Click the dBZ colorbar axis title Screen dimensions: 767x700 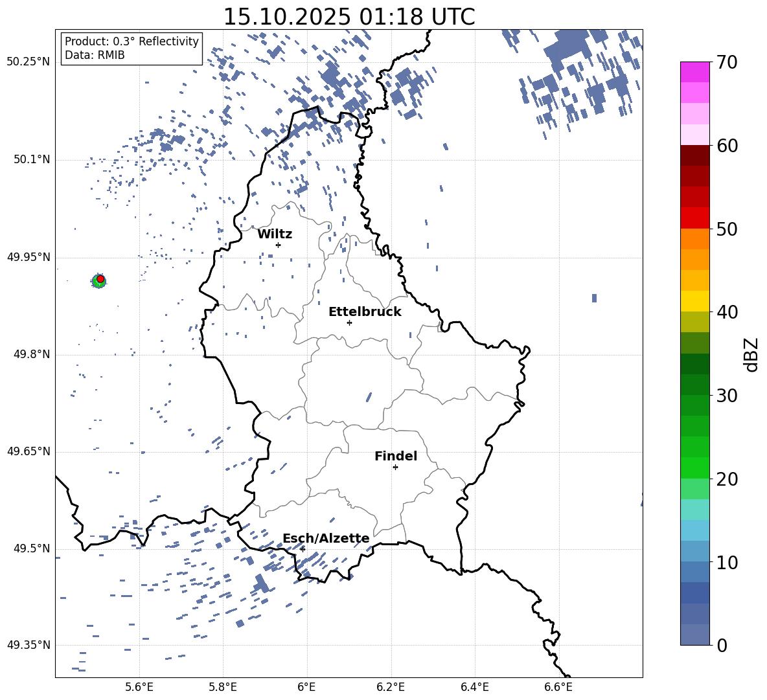(751, 354)
